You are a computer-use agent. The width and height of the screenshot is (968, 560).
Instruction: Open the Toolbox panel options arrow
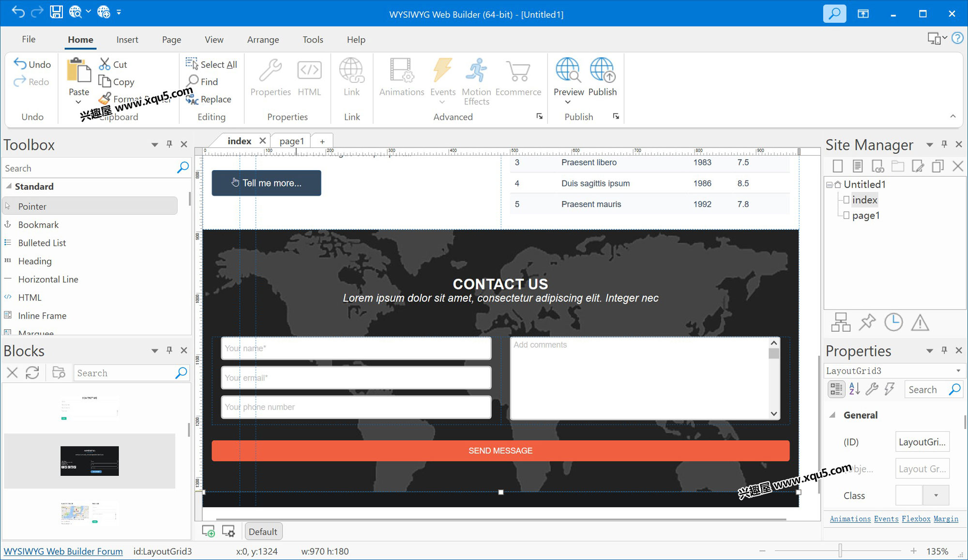click(154, 145)
